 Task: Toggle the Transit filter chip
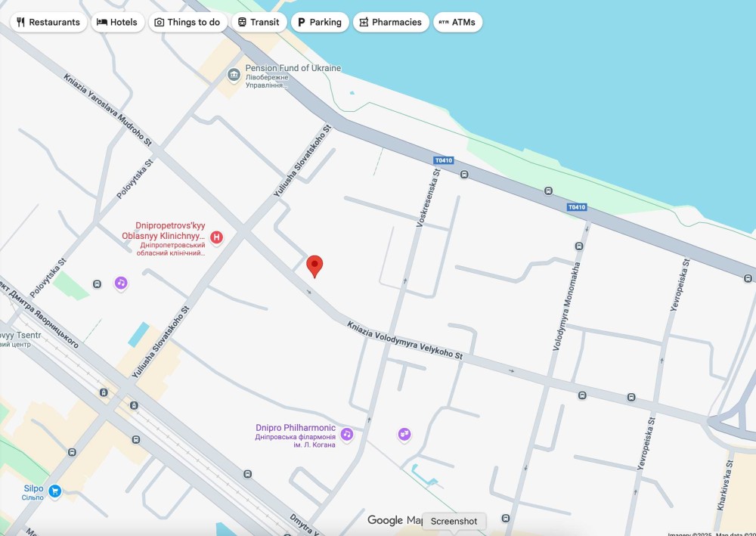tap(259, 22)
